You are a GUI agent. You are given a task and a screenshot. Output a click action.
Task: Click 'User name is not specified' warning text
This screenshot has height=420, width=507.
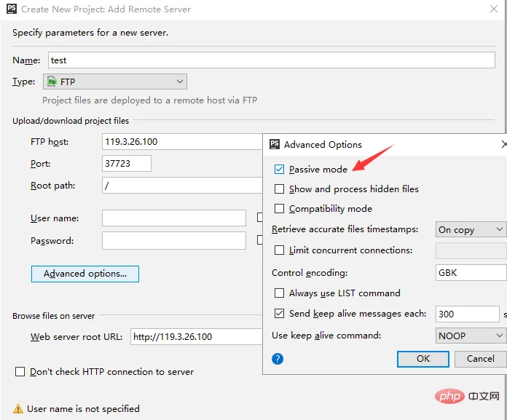pos(84,409)
